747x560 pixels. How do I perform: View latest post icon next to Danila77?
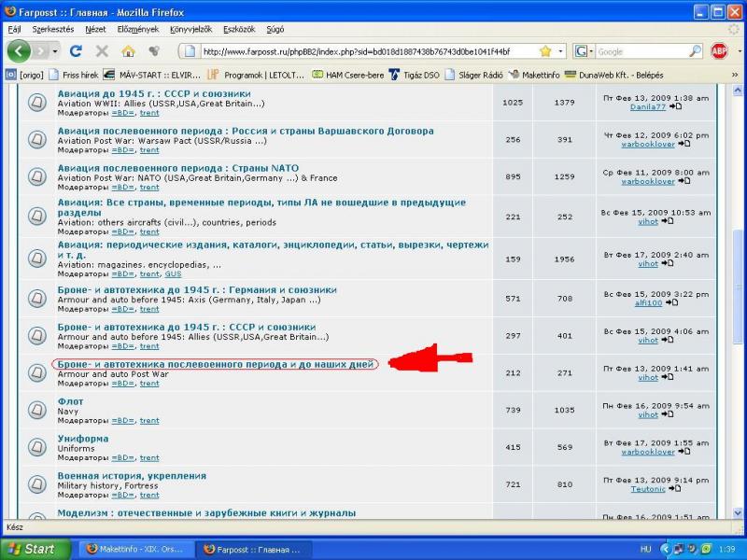[675, 106]
